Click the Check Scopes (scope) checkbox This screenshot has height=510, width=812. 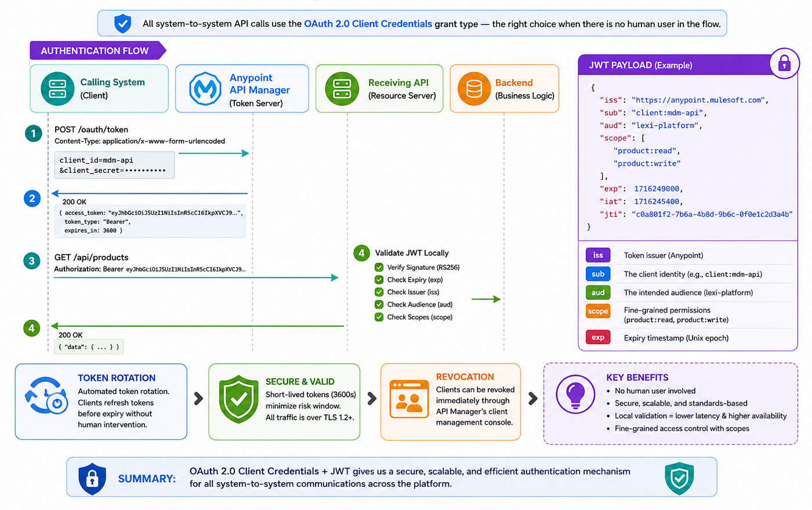(379, 317)
